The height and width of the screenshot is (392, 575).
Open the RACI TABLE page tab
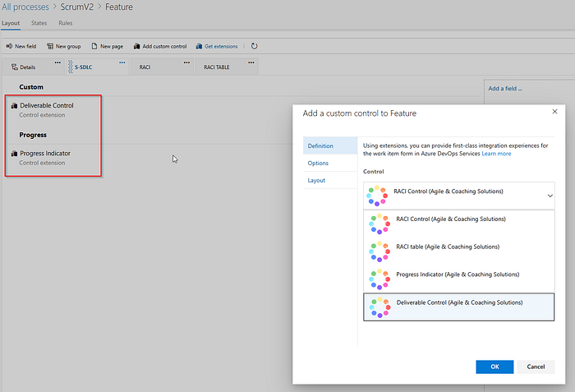click(x=227, y=67)
